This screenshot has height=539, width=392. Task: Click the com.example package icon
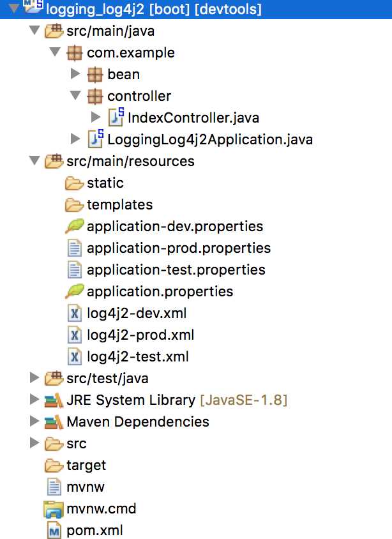(x=75, y=53)
